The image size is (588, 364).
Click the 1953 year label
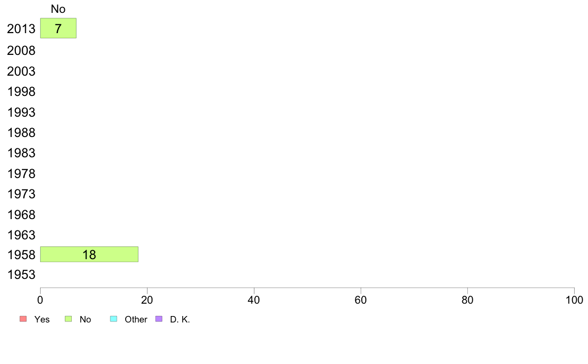[21, 275]
